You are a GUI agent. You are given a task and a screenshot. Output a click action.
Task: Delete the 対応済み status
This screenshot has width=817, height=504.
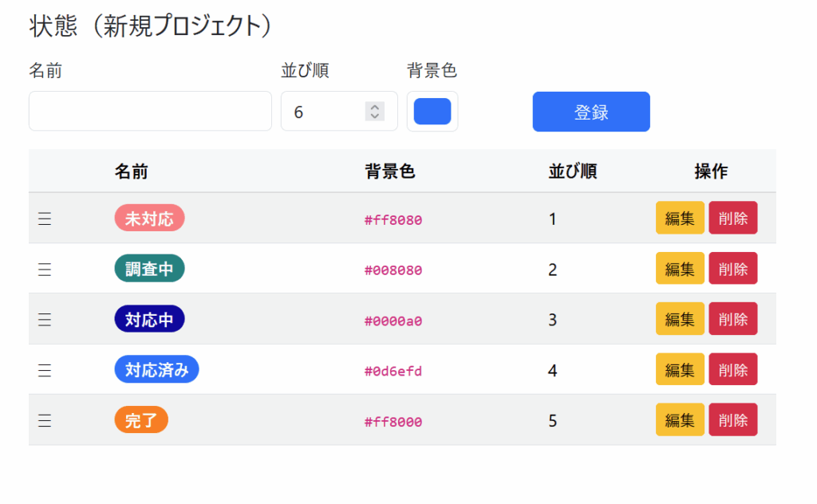[x=732, y=370]
